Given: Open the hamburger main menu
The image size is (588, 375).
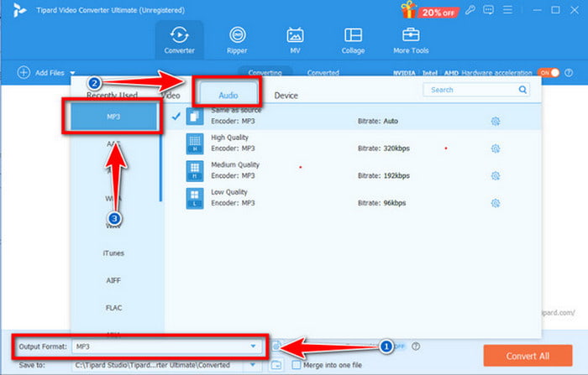Looking at the screenshot, I should click(x=507, y=10).
